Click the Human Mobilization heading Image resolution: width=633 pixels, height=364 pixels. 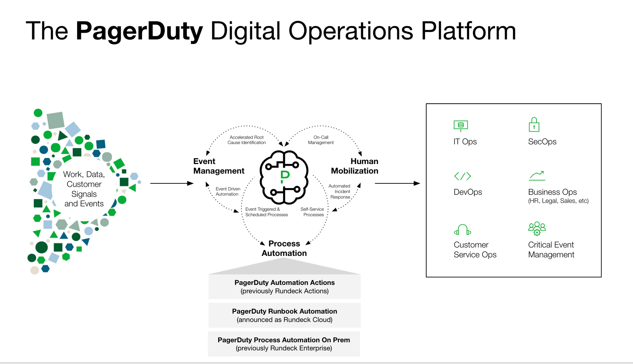[355, 166]
